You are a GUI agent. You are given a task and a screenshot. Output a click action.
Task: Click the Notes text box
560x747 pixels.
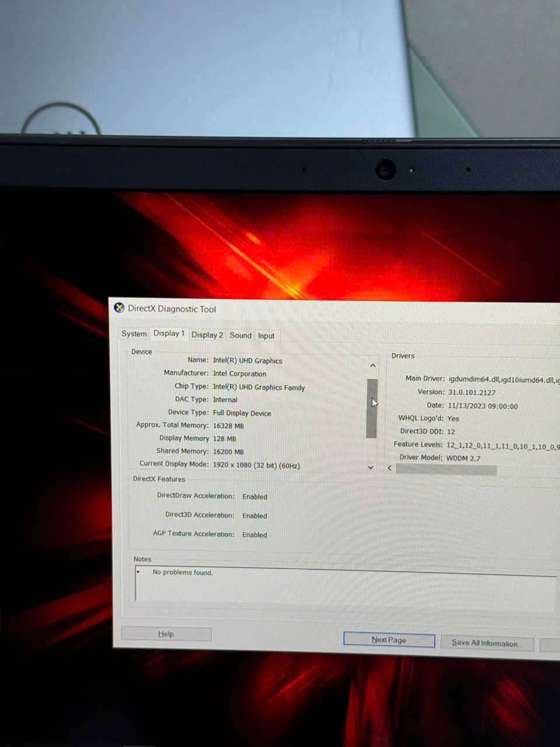pos(347,586)
